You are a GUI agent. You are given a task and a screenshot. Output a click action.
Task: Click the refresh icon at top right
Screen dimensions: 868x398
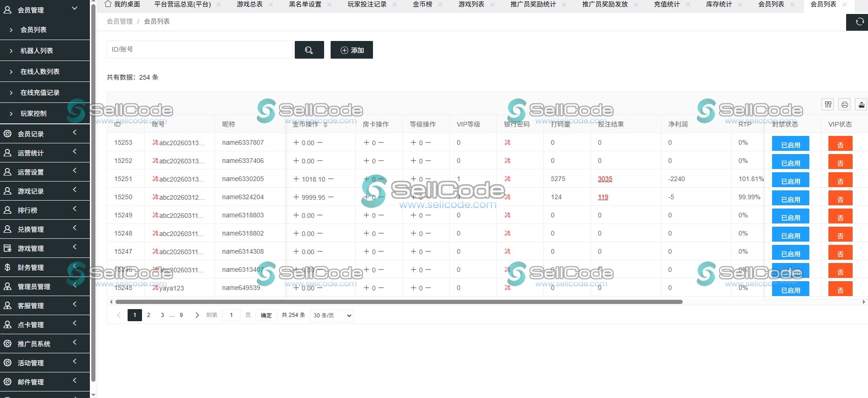click(x=860, y=22)
